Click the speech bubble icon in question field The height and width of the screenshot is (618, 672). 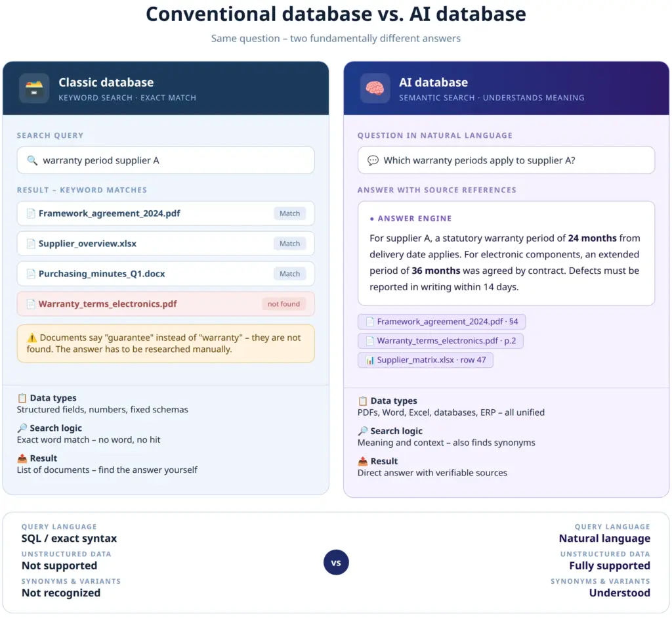click(373, 160)
